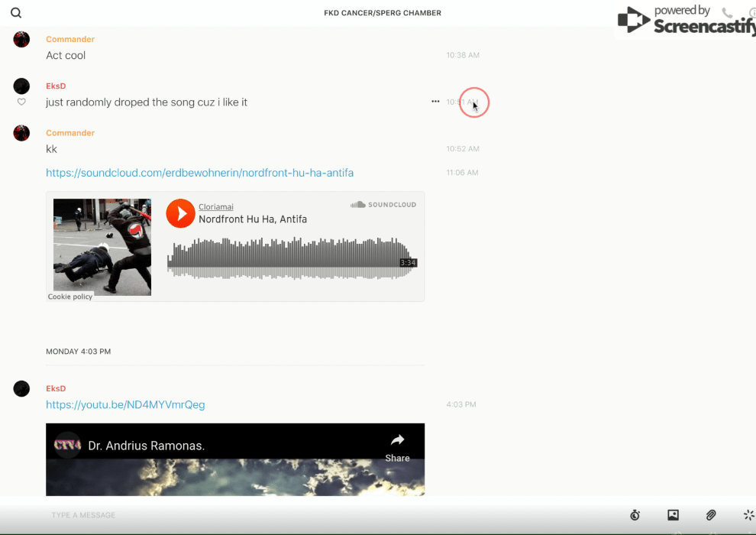Click the message timer stopwatch icon
756x535 pixels.
[635, 515]
